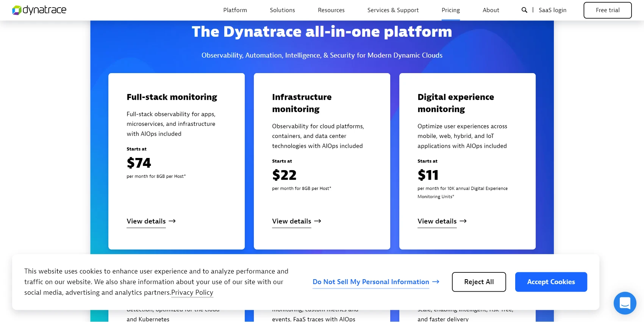This screenshot has width=644, height=322.
Task: Open the site search magnifier icon
Action: (524, 10)
